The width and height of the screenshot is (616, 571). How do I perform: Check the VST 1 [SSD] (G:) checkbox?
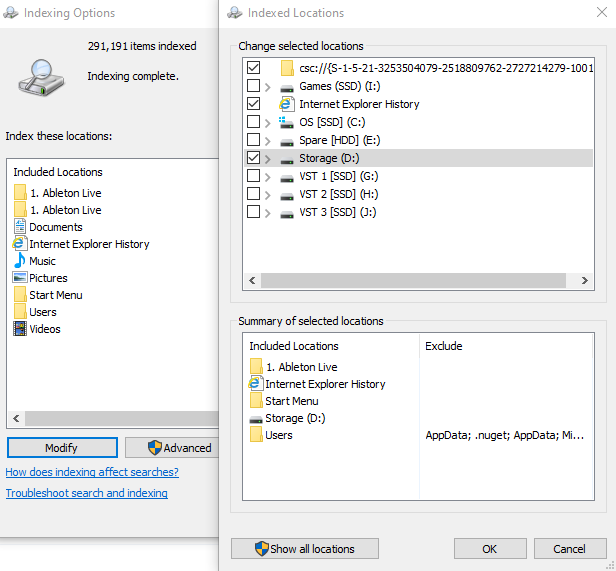(253, 176)
